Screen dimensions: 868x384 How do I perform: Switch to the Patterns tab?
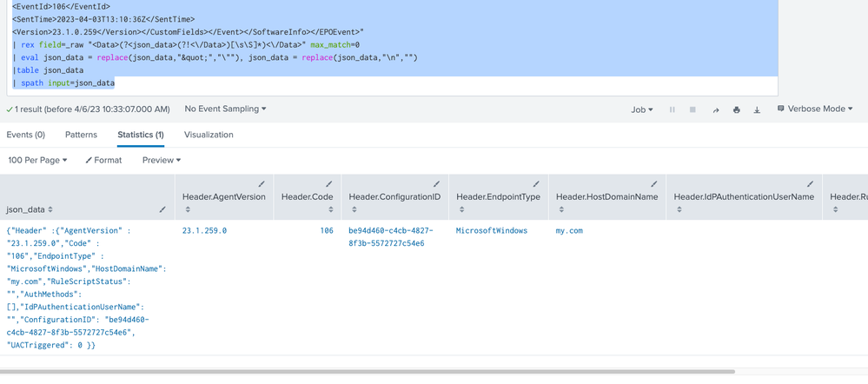point(81,135)
